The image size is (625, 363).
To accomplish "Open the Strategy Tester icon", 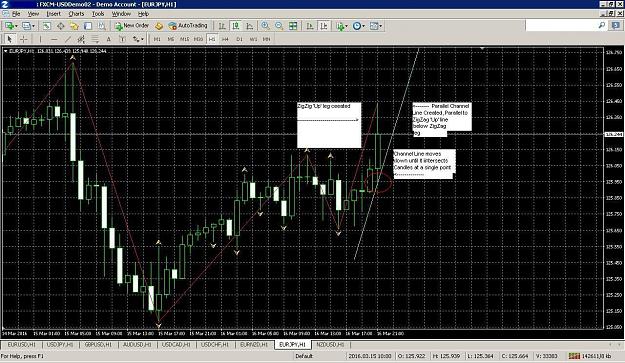I will tap(102, 26).
